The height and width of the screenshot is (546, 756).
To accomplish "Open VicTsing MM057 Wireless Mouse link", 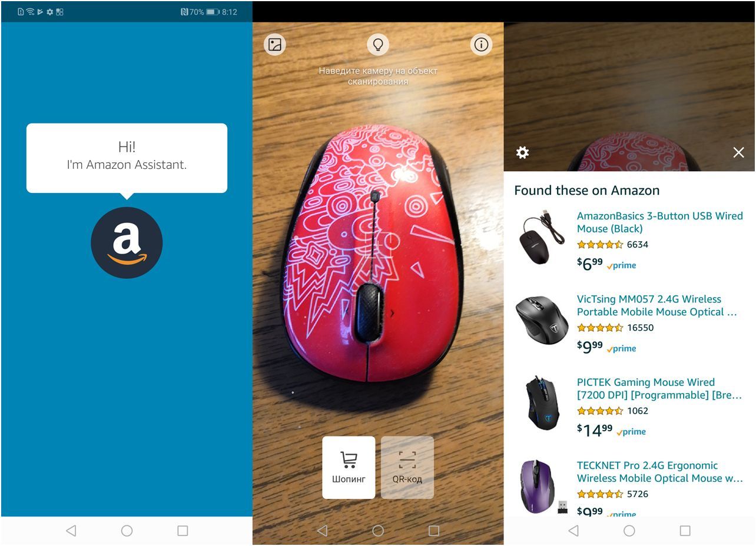I will tap(657, 305).
